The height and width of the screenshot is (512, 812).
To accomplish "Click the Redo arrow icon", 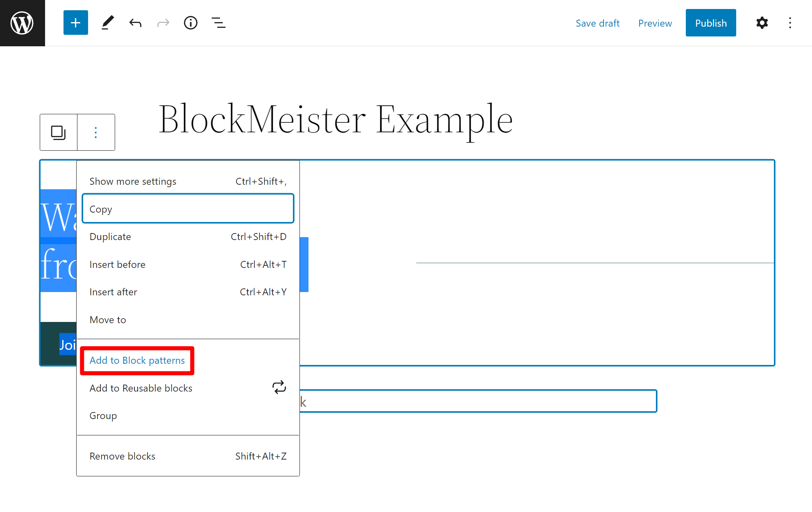I will [163, 23].
